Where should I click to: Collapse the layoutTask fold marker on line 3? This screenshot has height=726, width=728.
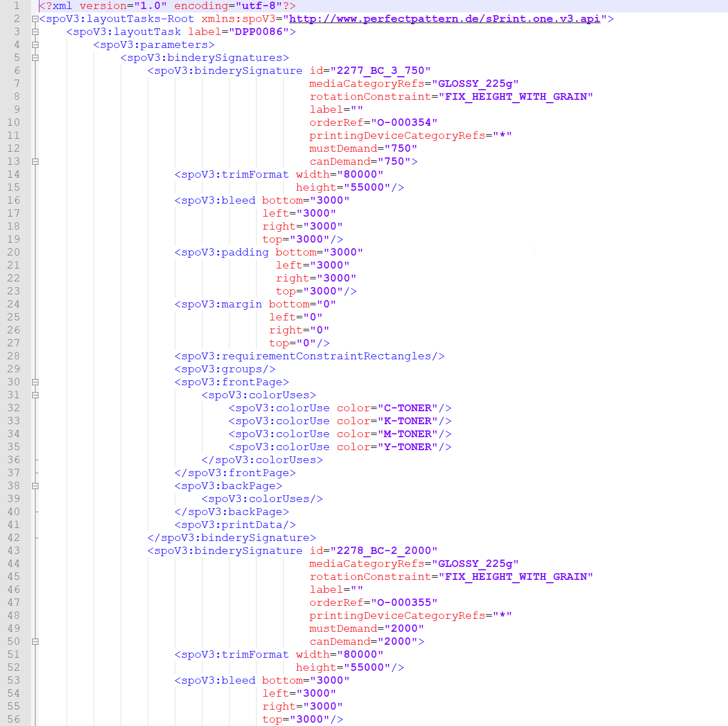click(35, 32)
